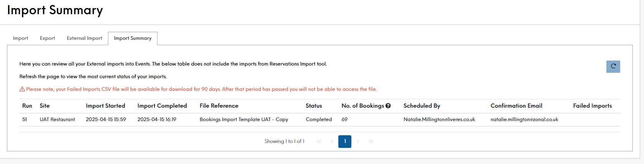Click the File Reference column header
The image size is (644, 164).
pos(219,106)
